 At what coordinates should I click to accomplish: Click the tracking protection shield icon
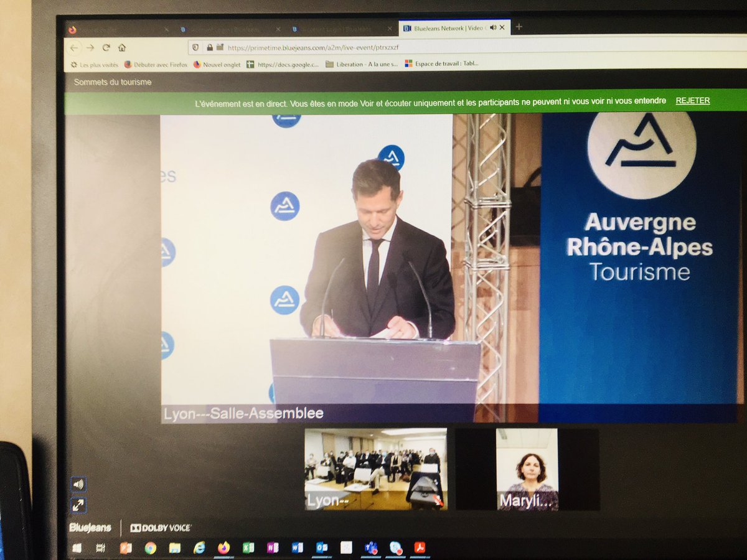point(195,47)
